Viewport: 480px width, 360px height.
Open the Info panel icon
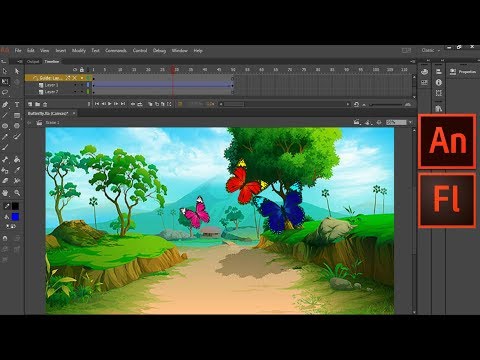click(439, 82)
